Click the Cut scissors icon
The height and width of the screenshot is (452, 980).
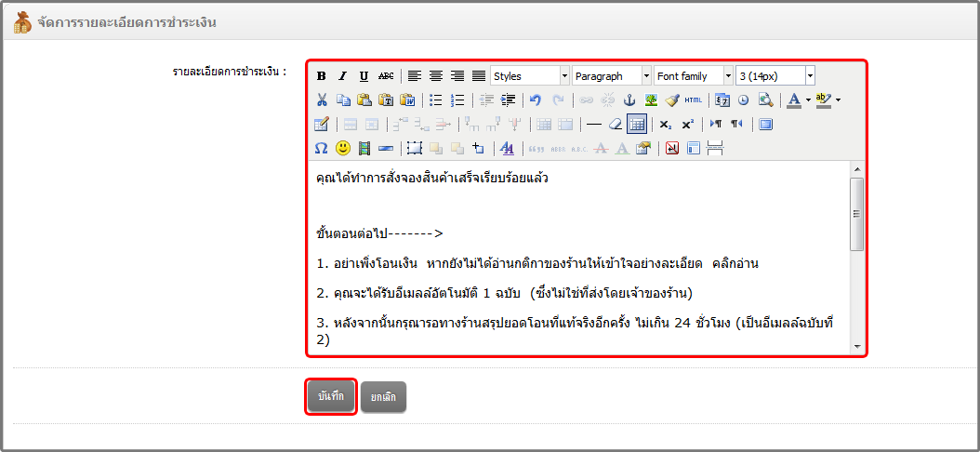[322, 100]
